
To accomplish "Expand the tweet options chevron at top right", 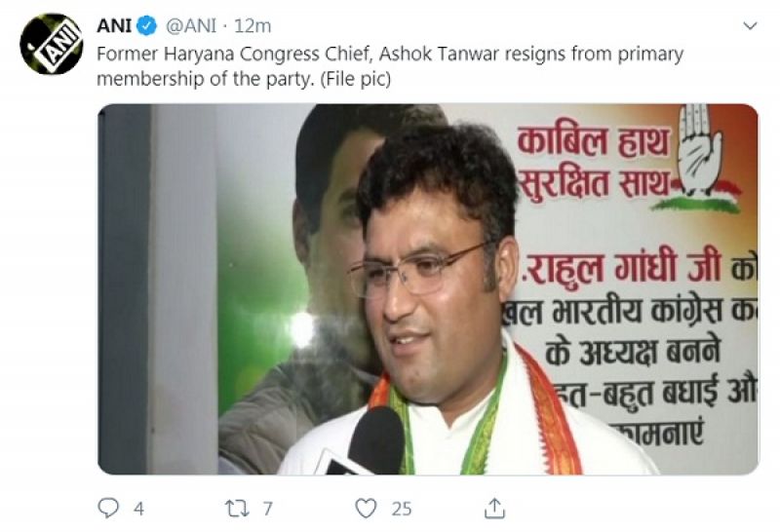I will (750, 25).
